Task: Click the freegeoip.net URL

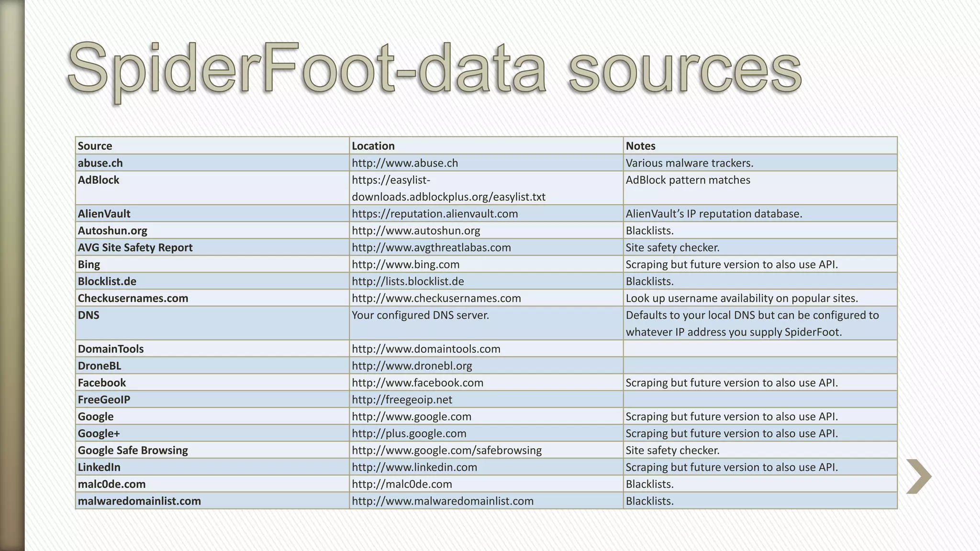Action: click(x=401, y=400)
